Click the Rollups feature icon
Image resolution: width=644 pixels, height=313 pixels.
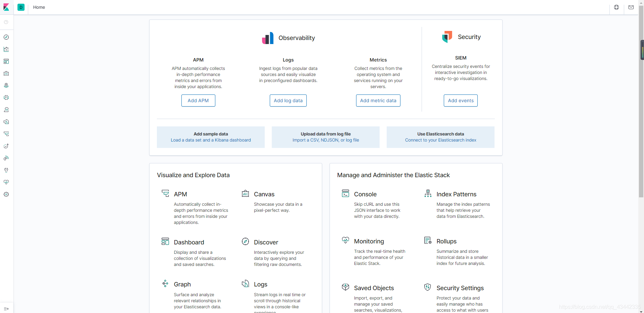coord(428,240)
